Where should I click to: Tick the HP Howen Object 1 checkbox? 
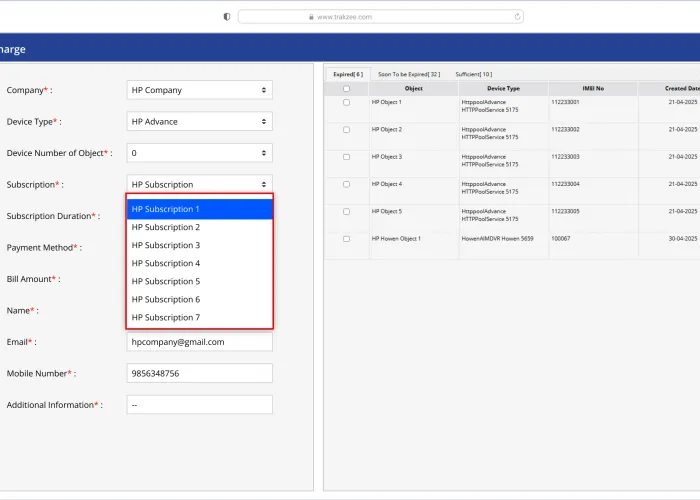[346, 239]
